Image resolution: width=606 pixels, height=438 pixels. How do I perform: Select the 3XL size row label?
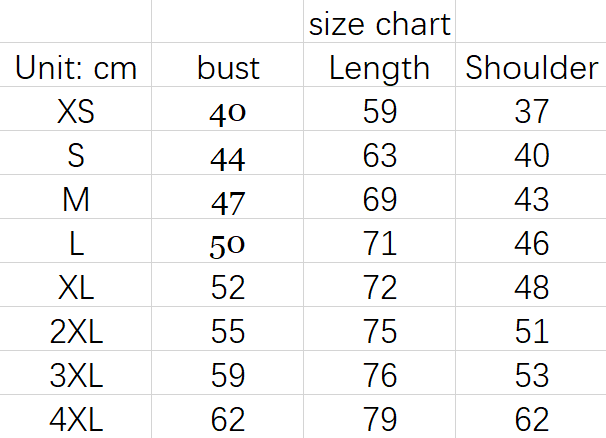[x=76, y=375]
